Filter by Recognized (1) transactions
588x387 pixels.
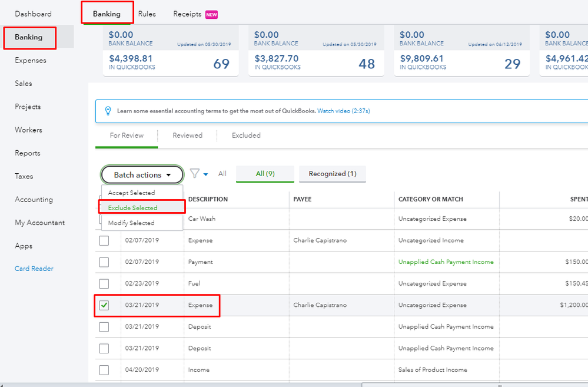coord(333,174)
